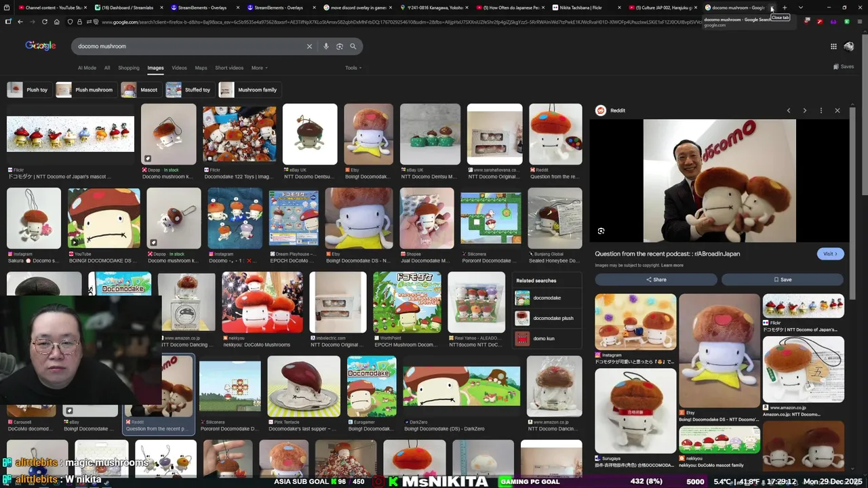This screenshot has width=868, height=488.
Task: Click the Google logo
Action: [x=41, y=45]
